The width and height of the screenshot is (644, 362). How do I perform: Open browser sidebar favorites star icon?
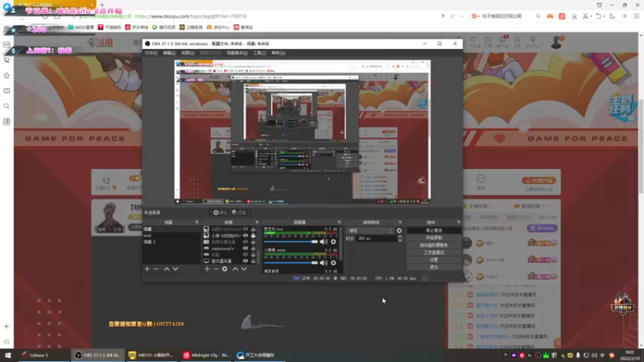point(6,76)
